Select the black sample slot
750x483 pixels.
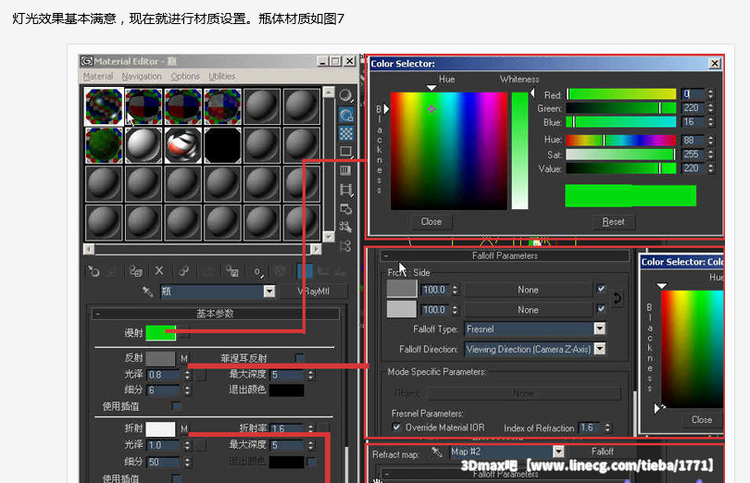(222, 145)
